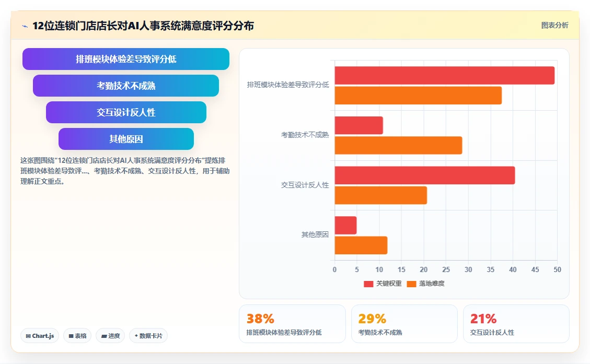
Task: Click the 其他原因 y-axis label
Action: coord(315,234)
